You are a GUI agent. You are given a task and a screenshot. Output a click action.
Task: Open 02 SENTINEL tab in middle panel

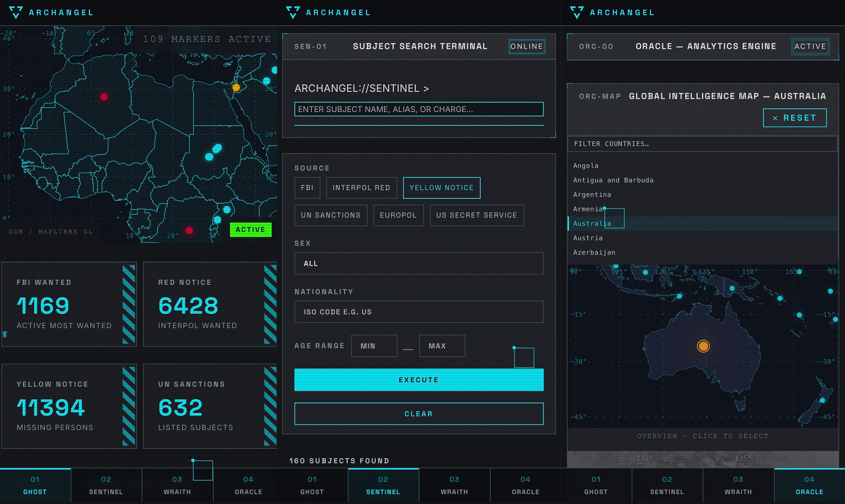point(383,486)
